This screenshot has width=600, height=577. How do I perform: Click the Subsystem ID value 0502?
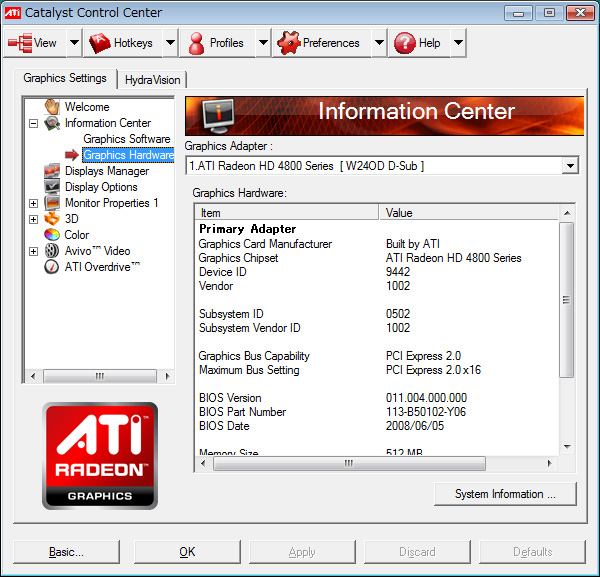[398, 314]
